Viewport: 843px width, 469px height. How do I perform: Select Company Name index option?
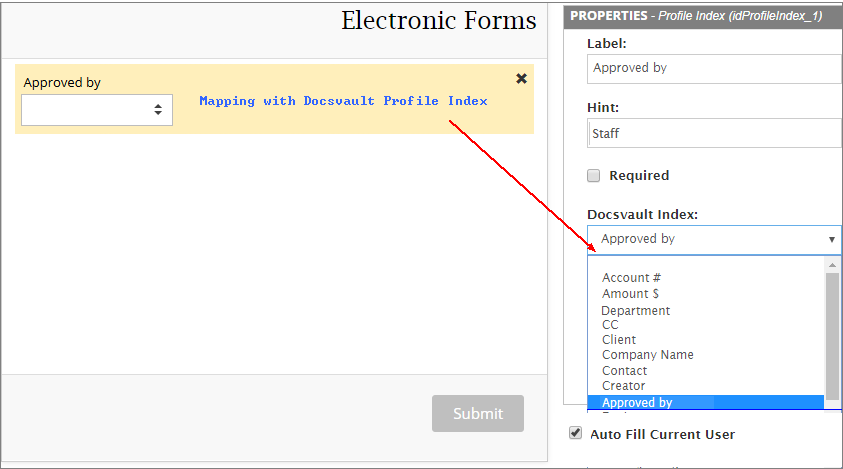(x=647, y=355)
